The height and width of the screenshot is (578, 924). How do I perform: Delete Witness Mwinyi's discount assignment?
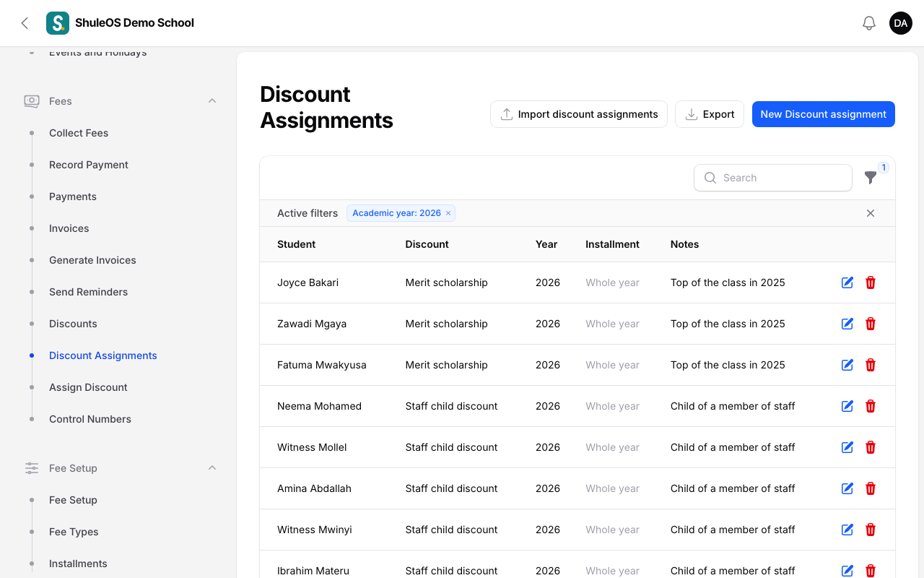tap(871, 530)
